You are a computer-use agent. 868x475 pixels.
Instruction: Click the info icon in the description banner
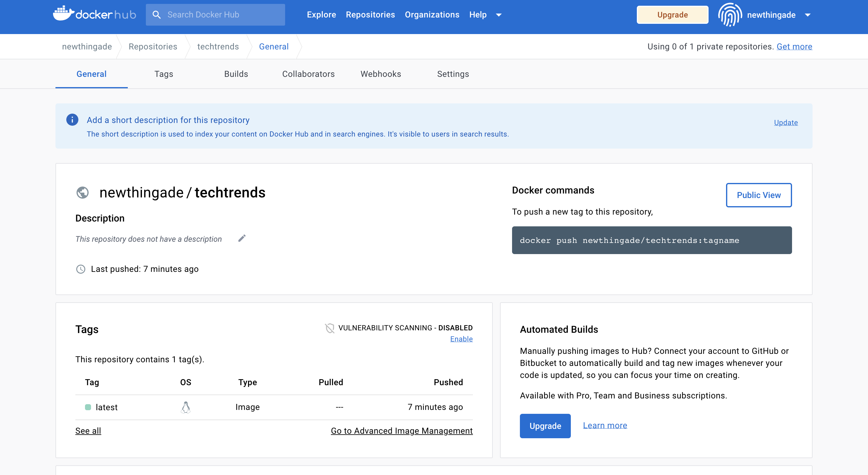click(x=72, y=120)
